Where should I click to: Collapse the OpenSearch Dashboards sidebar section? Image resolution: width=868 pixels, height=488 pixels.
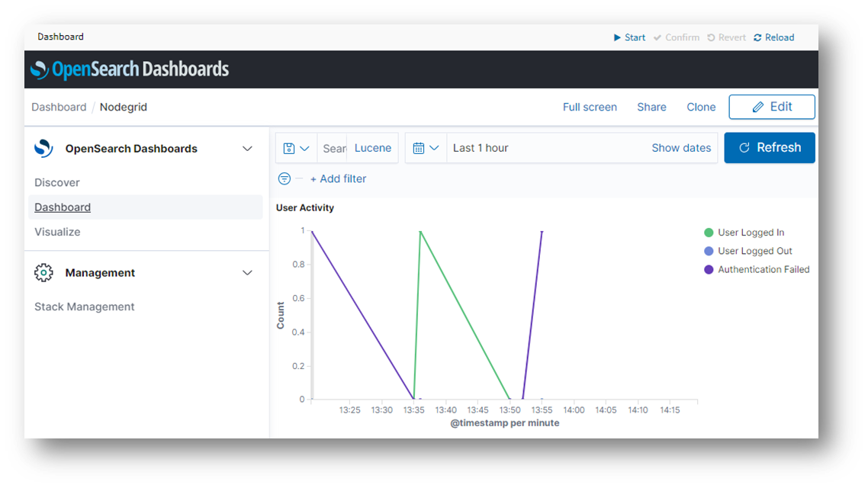click(247, 148)
